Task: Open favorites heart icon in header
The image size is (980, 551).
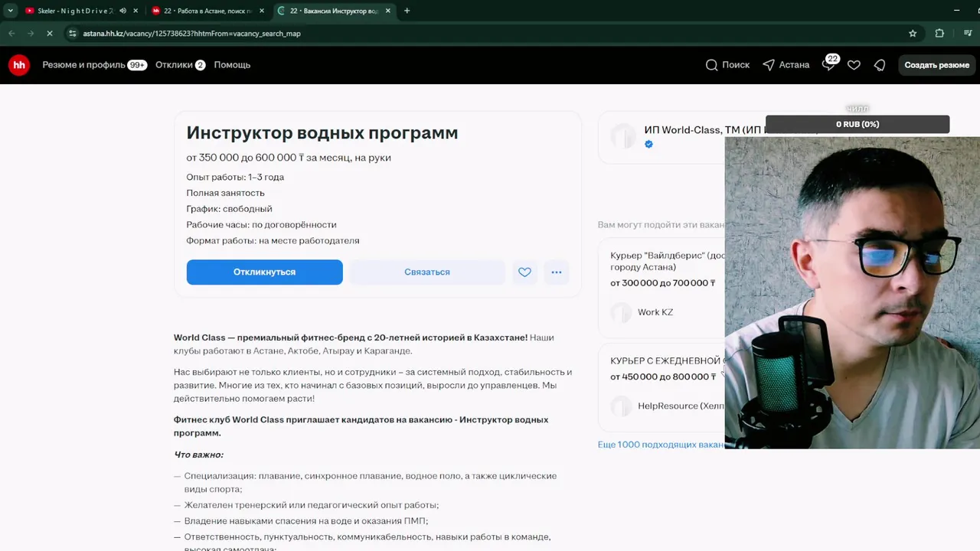Action: point(854,65)
